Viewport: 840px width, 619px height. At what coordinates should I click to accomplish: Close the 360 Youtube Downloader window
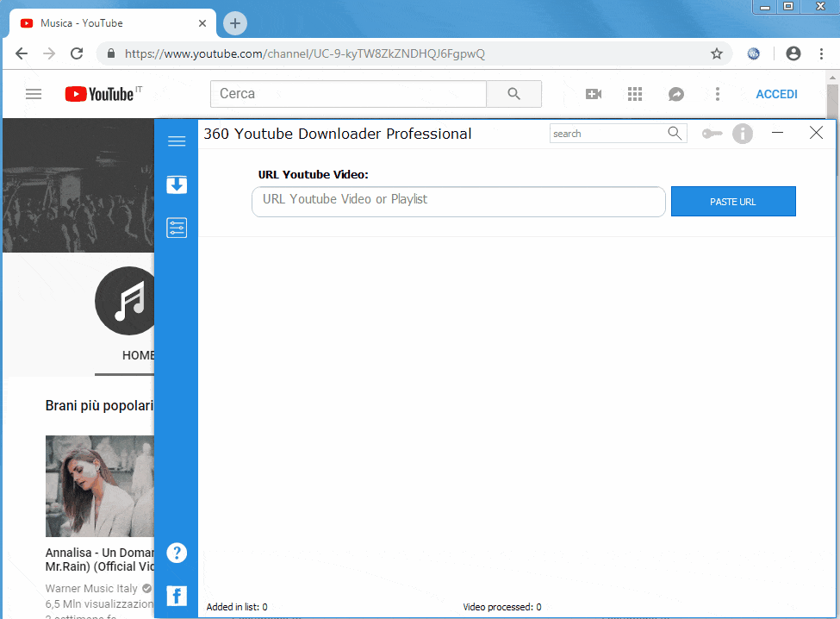click(816, 133)
